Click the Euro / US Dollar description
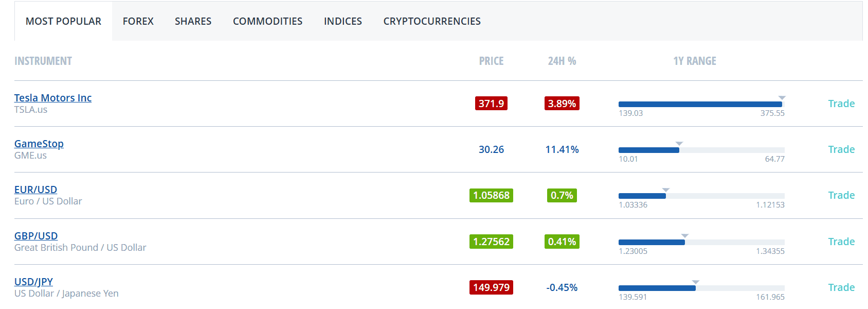868x309 pixels. (48, 201)
